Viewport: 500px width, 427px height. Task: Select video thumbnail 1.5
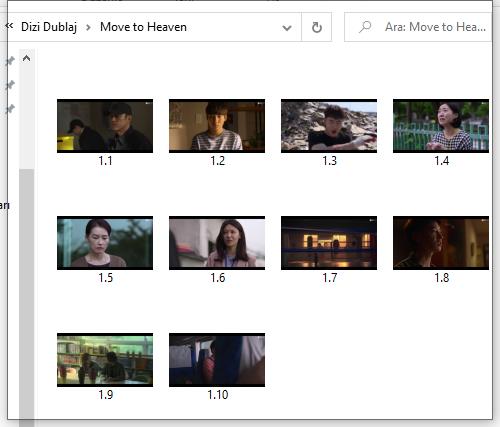click(105, 243)
